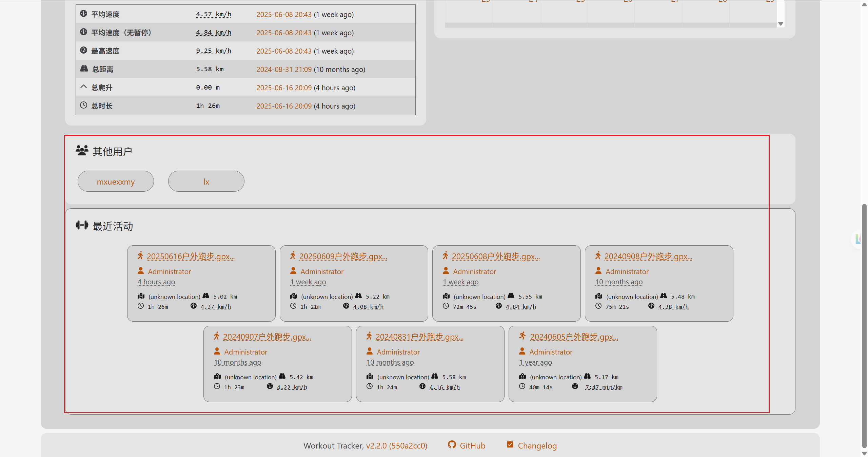
Task: Open user mxuexxmy profile
Action: point(116,182)
